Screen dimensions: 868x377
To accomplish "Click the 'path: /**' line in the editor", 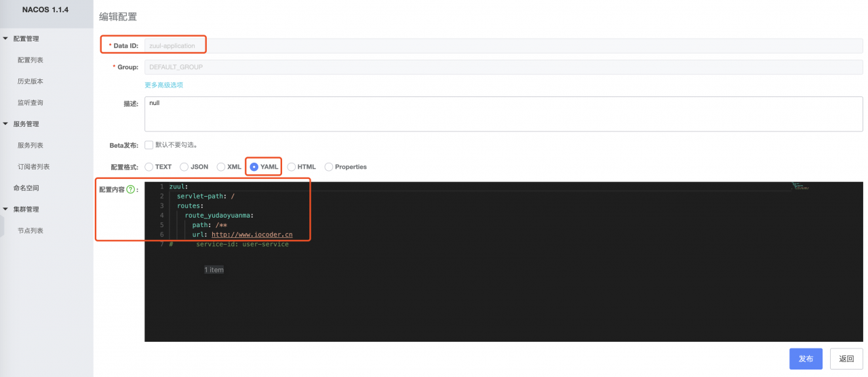I will pyautogui.click(x=210, y=225).
